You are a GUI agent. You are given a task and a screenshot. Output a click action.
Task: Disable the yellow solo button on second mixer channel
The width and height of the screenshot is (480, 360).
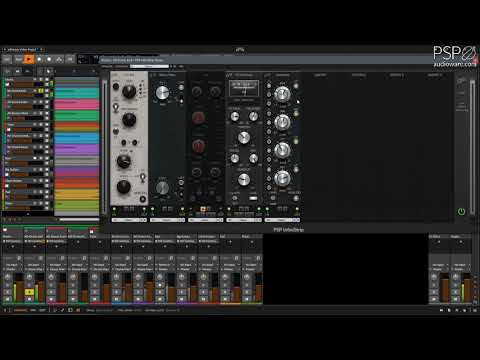(x=29, y=292)
